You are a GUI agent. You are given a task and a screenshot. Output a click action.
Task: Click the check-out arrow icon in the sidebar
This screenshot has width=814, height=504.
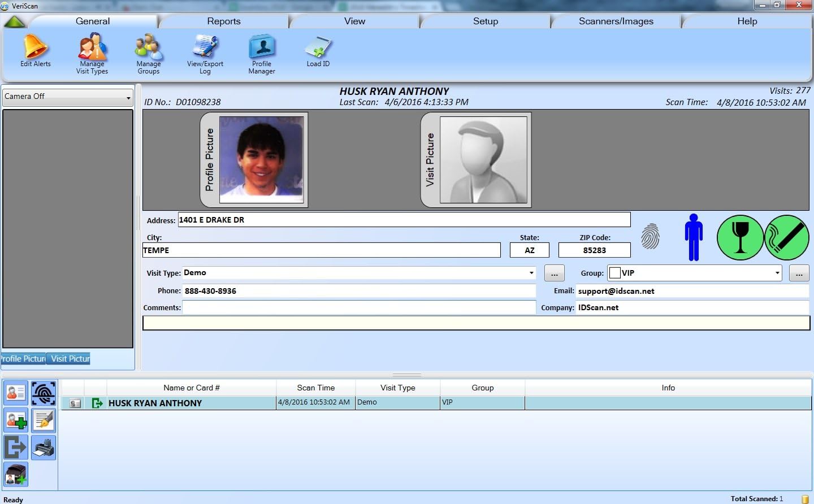[x=15, y=447]
